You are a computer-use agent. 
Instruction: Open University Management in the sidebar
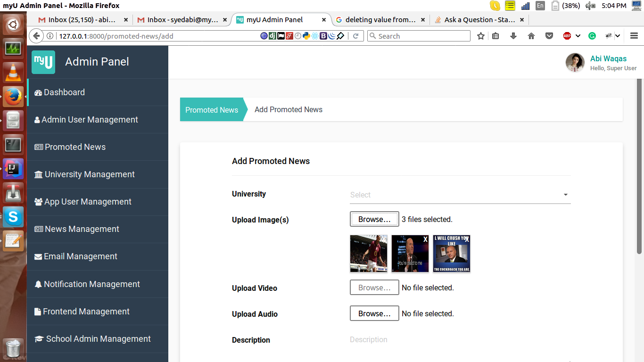pos(90,174)
